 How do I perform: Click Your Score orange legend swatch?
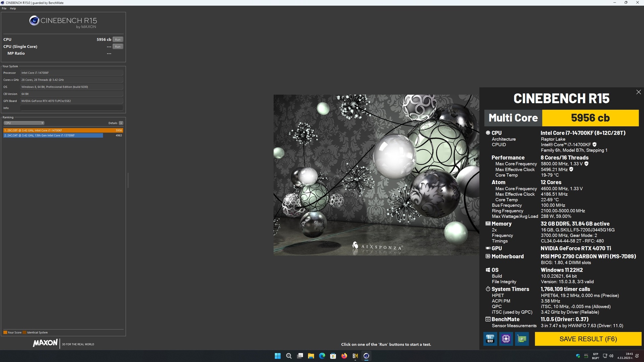(x=5, y=333)
